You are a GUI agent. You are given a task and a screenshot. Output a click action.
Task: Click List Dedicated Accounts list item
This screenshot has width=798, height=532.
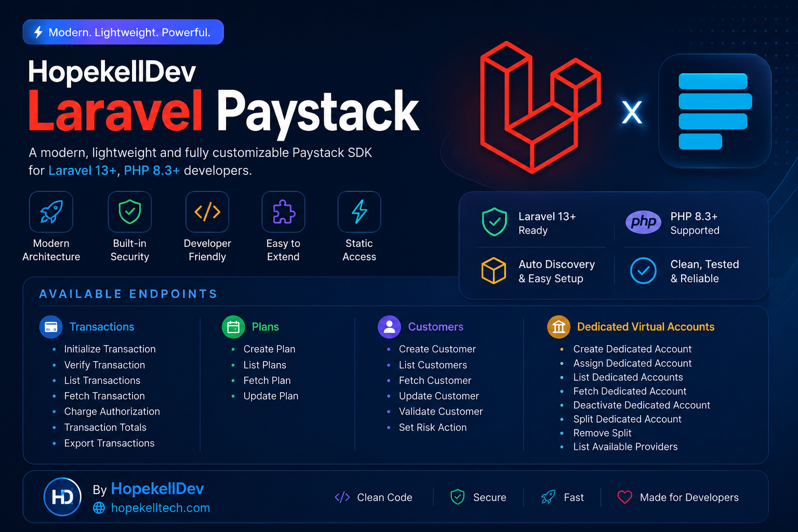tap(628, 377)
